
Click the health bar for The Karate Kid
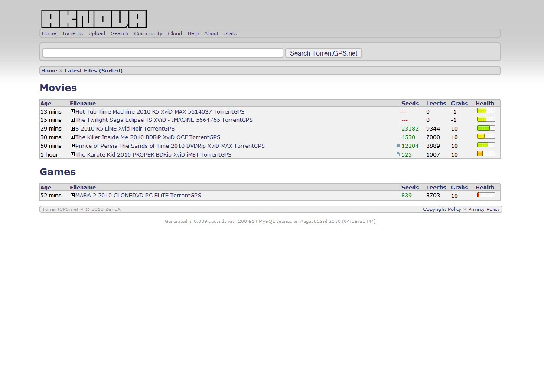(x=486, y=154)
